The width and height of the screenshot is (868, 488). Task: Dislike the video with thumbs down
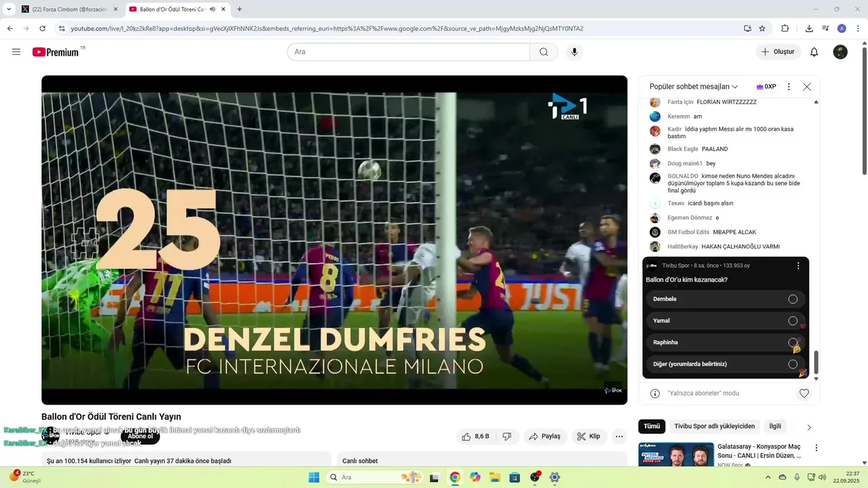[x=507, y=436]
